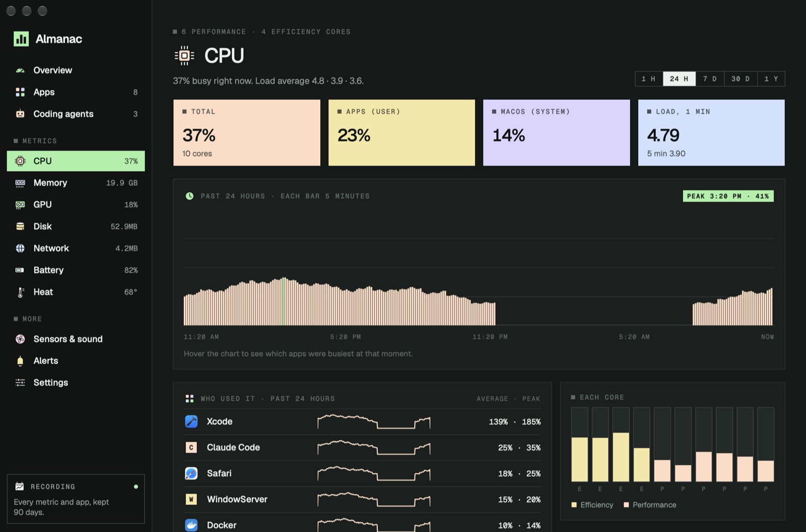806x532 pixels.
Task: Click the Xcode 139% · 185% value
Action: point(515,422)
